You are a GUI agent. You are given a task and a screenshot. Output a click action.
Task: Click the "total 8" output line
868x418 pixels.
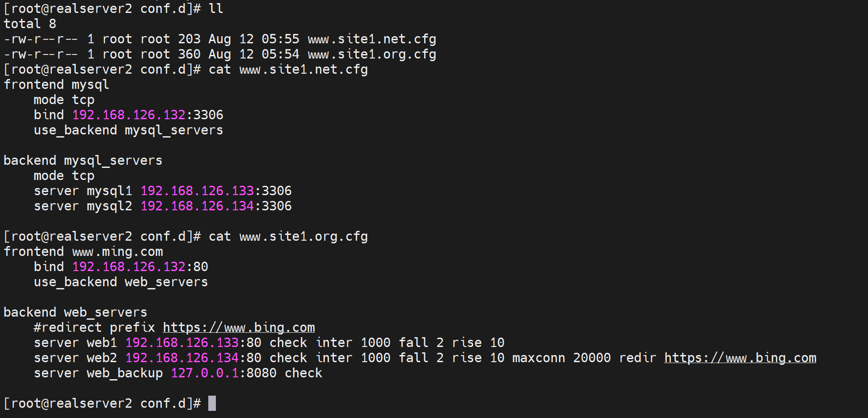pyautogui.click(x=30, y=24)
